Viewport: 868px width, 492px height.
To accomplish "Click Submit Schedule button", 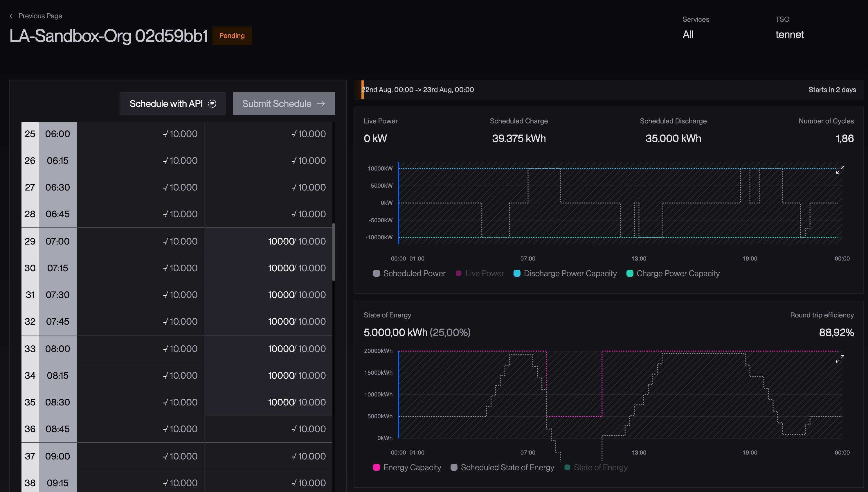I will [284, 104].
